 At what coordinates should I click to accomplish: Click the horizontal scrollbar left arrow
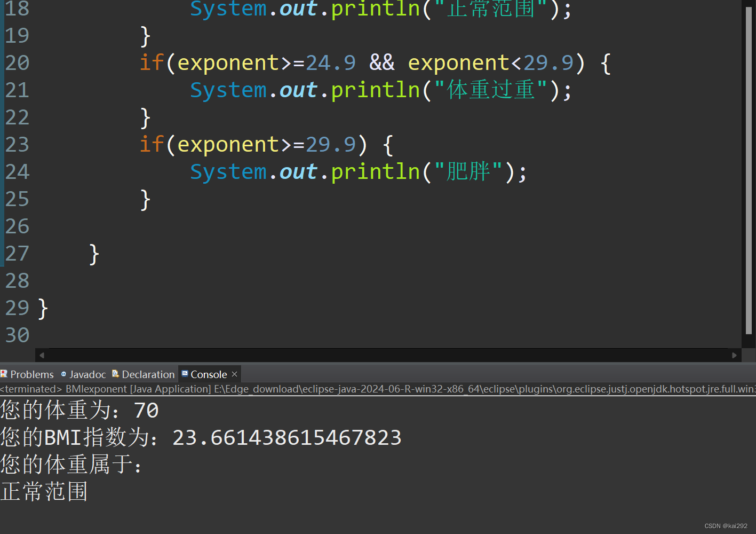[42, 355]
